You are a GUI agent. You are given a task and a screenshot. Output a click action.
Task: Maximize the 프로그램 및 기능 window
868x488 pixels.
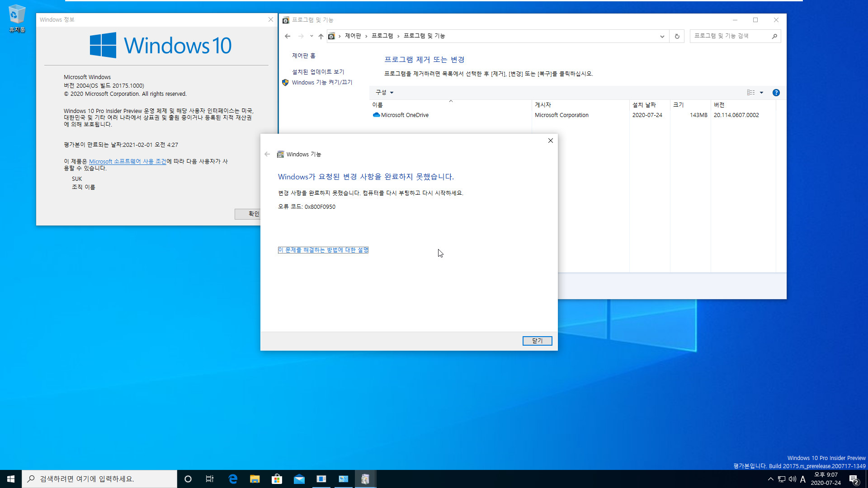click(x=755, y=20)
